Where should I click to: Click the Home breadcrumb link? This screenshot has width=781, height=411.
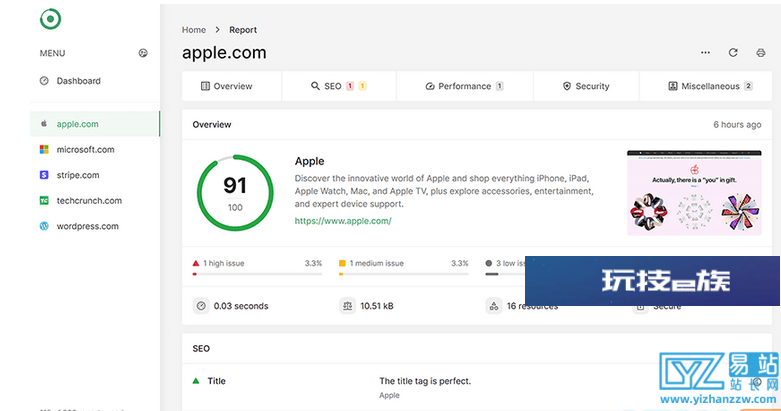click(x=194, y=30)
